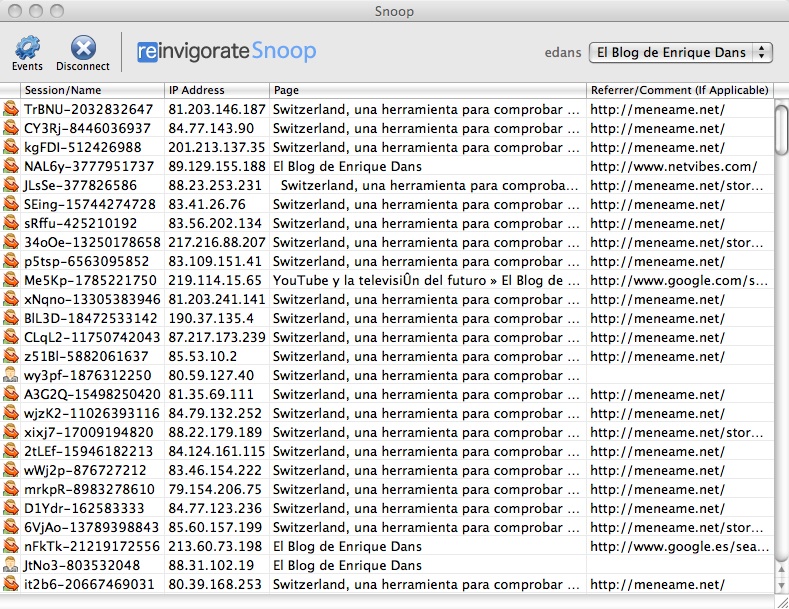
Task: Click the Referrer/Comment column header
Action: [679, 90]
